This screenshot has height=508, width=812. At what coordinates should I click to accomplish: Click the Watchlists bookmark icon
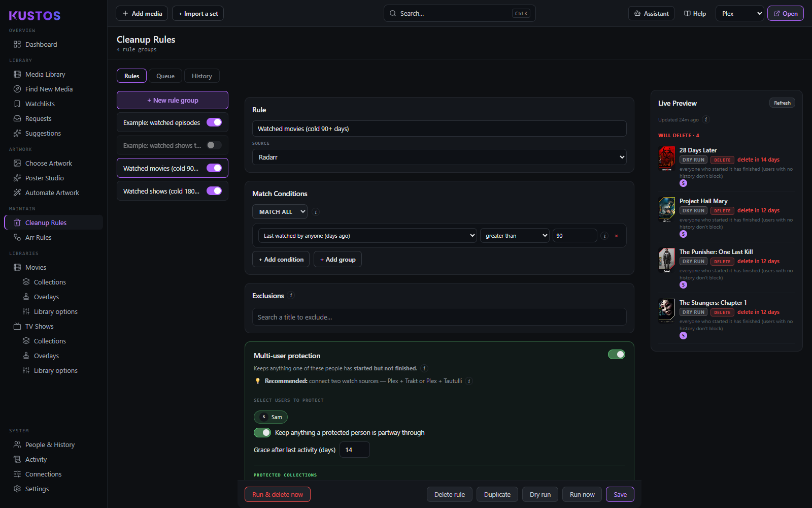(x=17, y=104)
